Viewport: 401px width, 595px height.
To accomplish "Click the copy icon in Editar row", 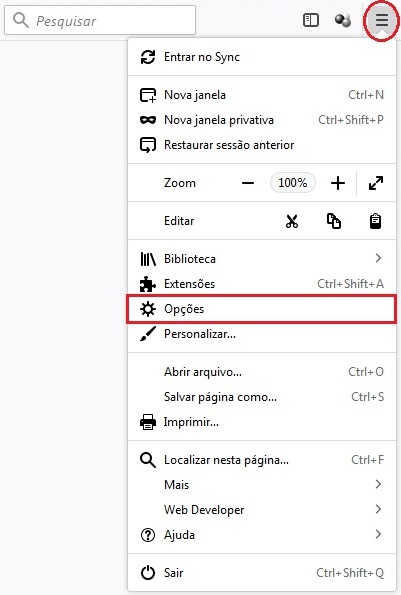I will (x=333, y=221).
